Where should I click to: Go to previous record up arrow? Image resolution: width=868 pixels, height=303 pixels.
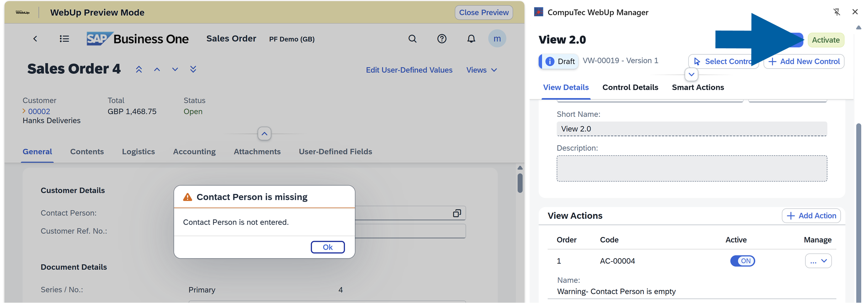(157, 70)
